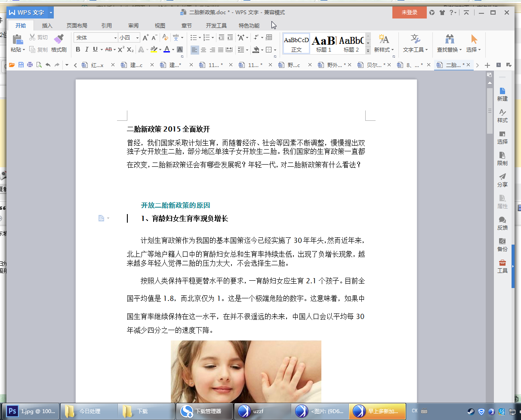Switch to the 页面布局 (Page Layout) tab

coord(77,25)
